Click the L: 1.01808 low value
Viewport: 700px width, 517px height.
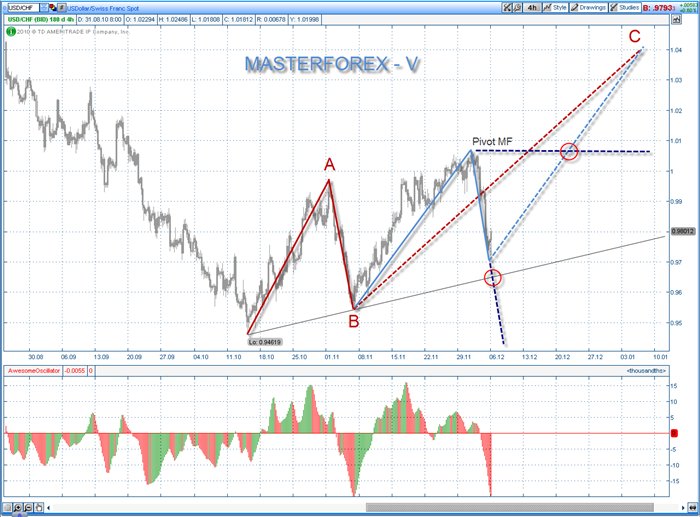(x=207, y=20)
